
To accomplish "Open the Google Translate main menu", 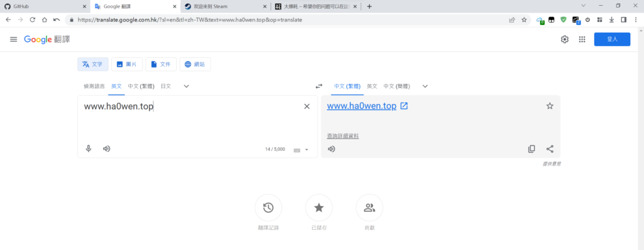I will (x=14, y=39).
